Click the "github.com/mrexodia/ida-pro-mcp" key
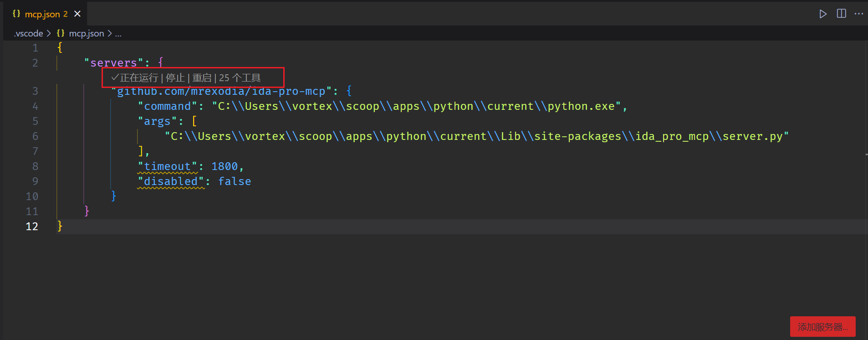This screenshot has width=868, height=340. pos(221,91)
